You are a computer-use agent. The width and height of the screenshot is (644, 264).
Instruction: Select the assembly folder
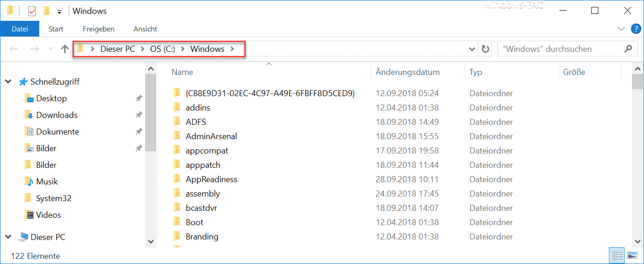tap(203, 194)
